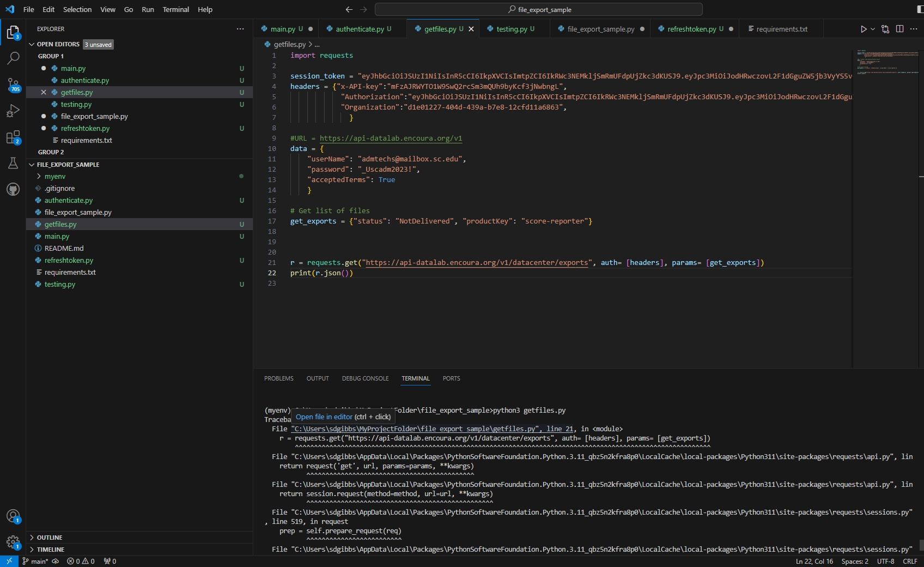Open the Testing flask view
The width and height of the screenshot is (924, 567).
coord(13,163)
